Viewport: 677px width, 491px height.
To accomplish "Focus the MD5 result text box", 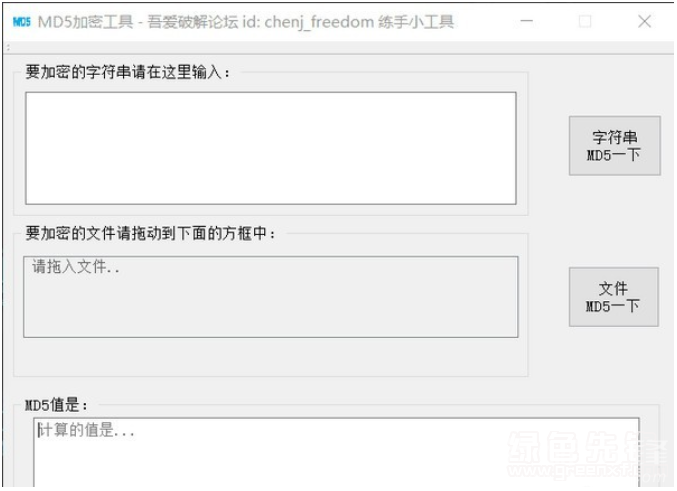I will [336, 453].
